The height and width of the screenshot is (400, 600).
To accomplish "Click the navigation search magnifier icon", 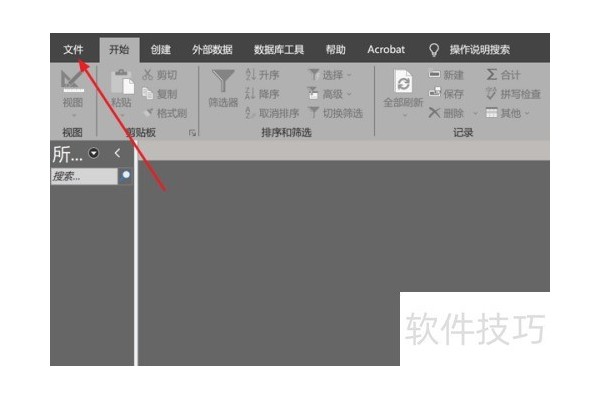I will pos(125,176).
